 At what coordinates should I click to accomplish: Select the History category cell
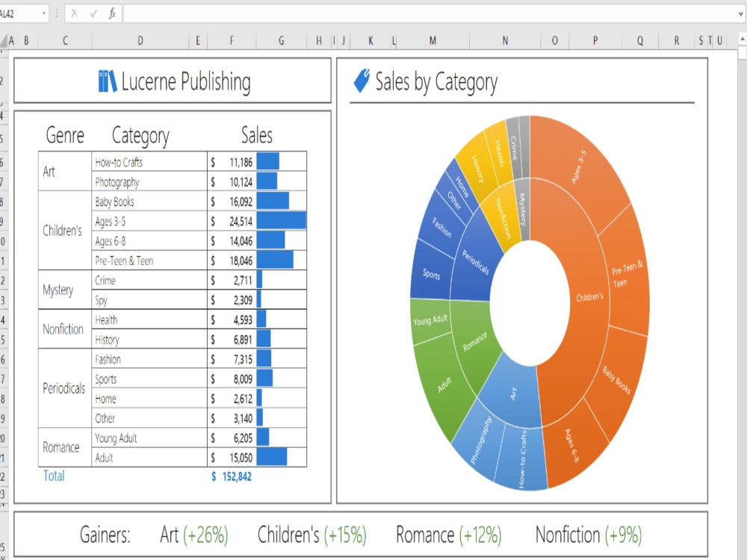pyautogui.click(x=149, y=340)
